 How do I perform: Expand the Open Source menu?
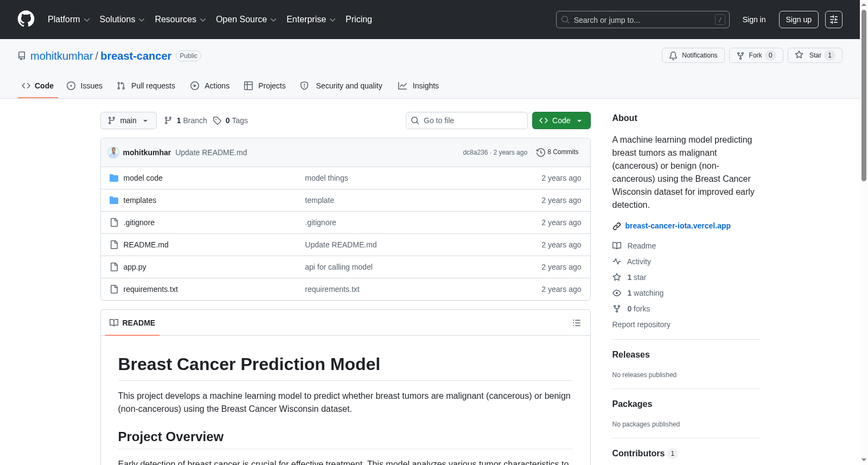[x=246, y=20]
